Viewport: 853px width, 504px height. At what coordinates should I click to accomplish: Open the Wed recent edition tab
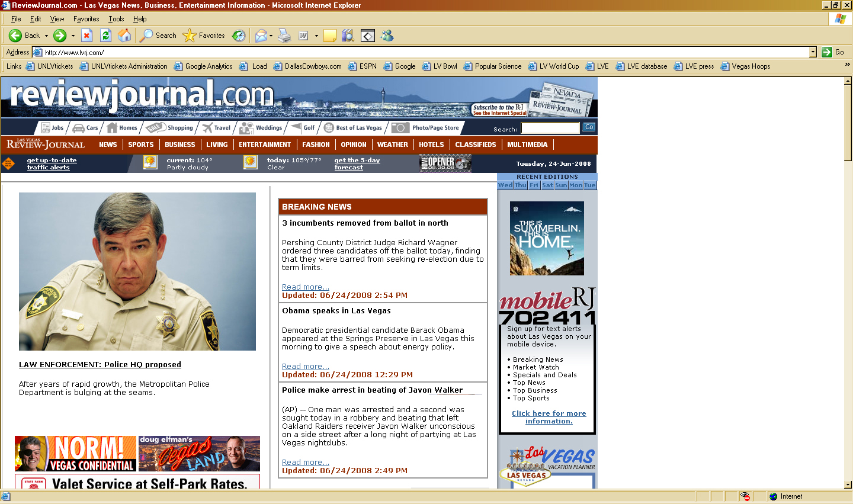click(505, 185)
